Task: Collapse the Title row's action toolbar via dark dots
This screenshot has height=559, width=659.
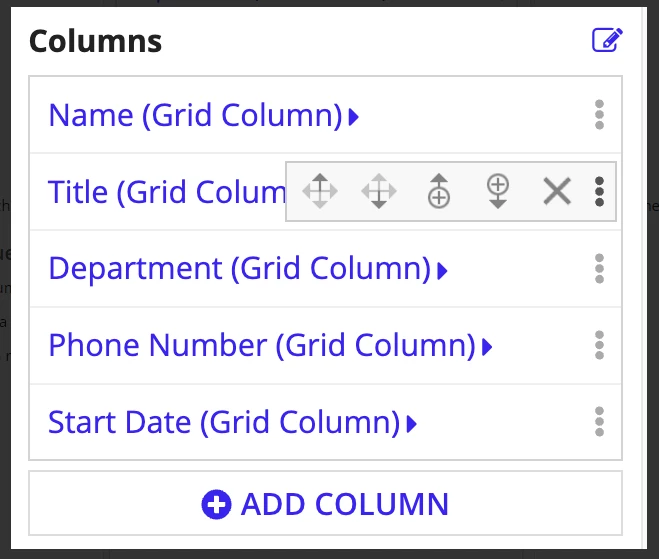Action: (600, 192)
